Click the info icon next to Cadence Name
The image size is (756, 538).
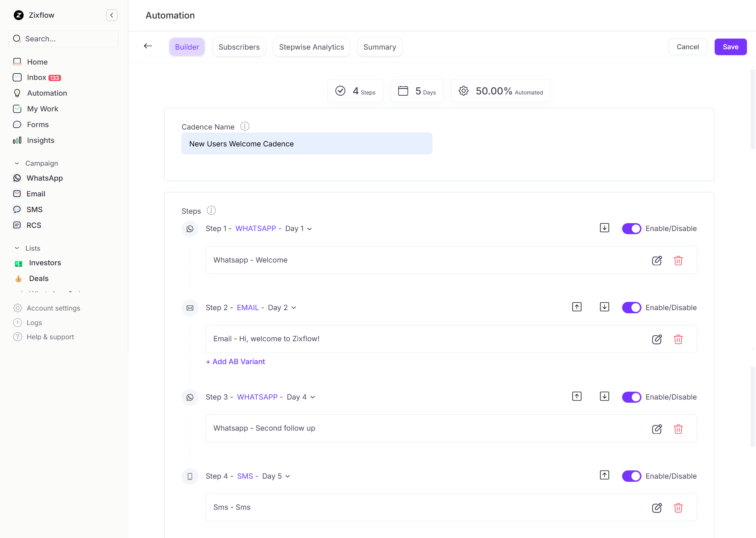tap(245, 126)
